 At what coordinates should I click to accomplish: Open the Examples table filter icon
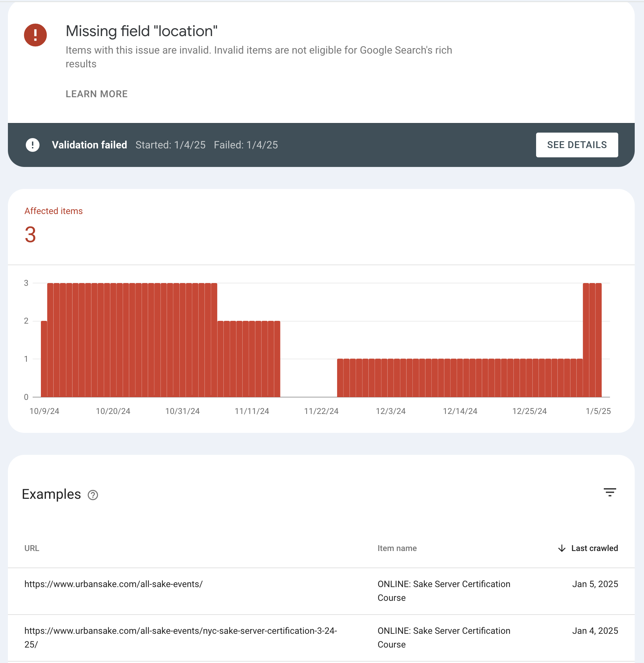tap(610, 492)
